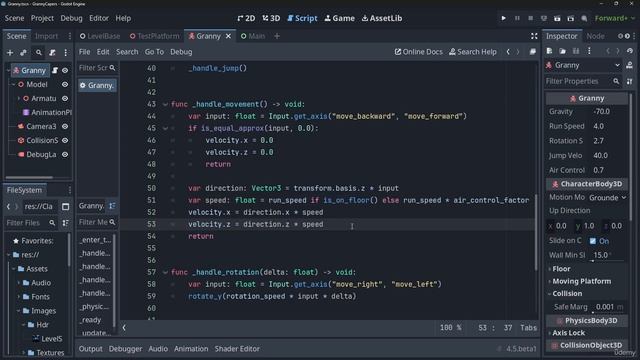The image size is (640, 360).
Task: Open the AssetLib workspace
Action: click(382, 18)
